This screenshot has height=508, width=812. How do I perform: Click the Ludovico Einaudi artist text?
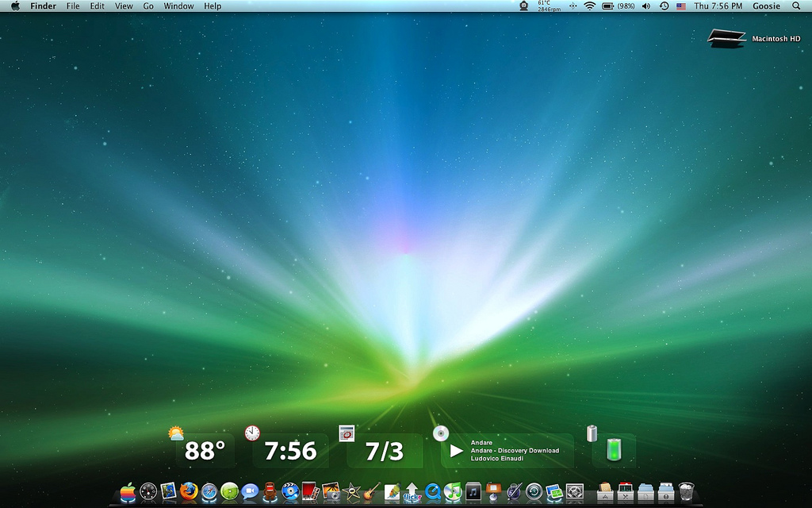pyautogui.click(x=497, y=459)
